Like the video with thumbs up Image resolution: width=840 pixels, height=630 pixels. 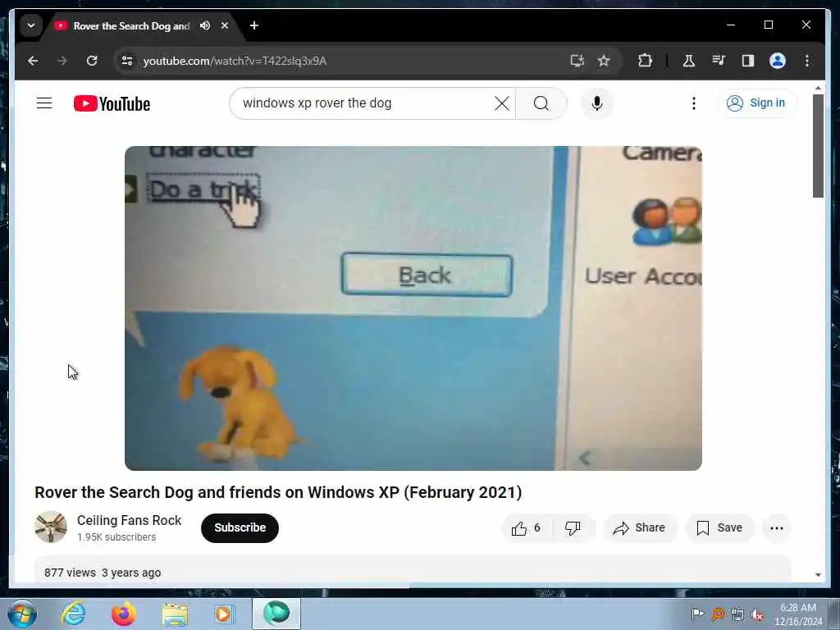(x=526, y=528)
